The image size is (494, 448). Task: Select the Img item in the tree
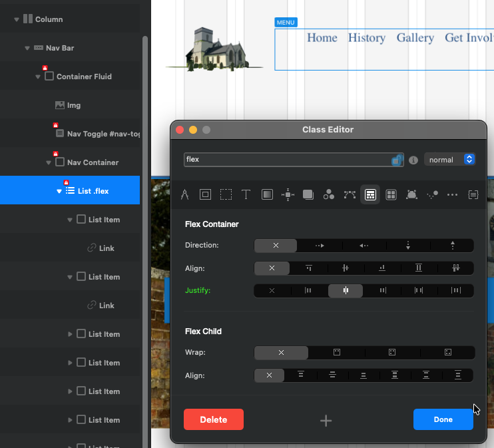[x=73, y=105]
